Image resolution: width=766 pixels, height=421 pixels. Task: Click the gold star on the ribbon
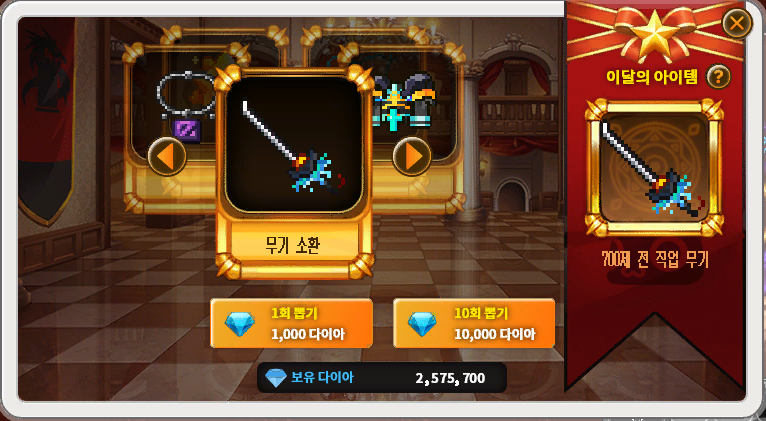coord(655,32)
